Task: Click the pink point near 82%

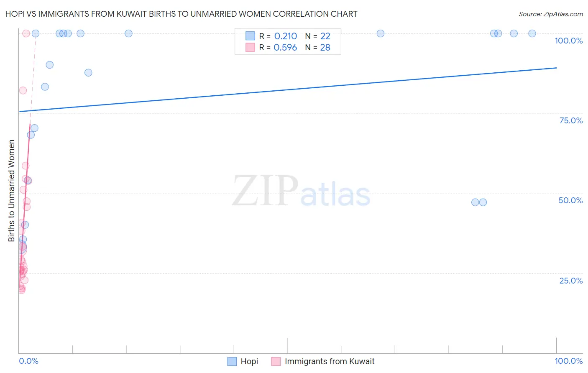Action: click(x=23, y=90)
